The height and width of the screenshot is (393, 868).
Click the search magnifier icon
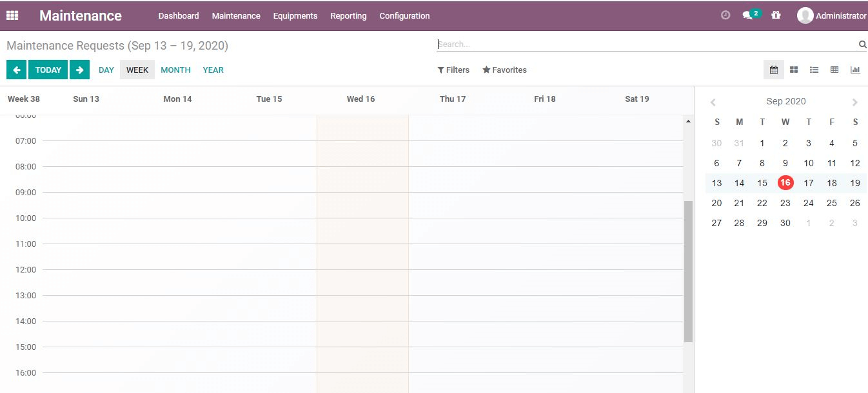tap(862, 44)
